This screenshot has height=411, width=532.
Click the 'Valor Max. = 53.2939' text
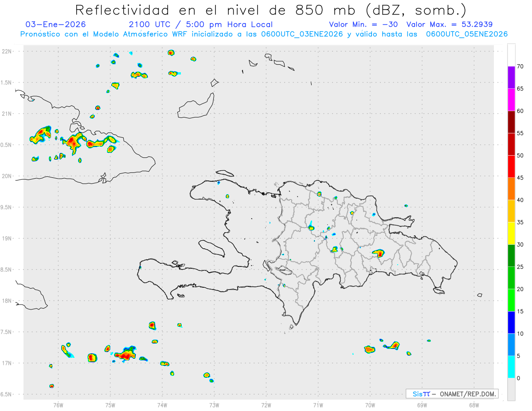tap(450, 24)
